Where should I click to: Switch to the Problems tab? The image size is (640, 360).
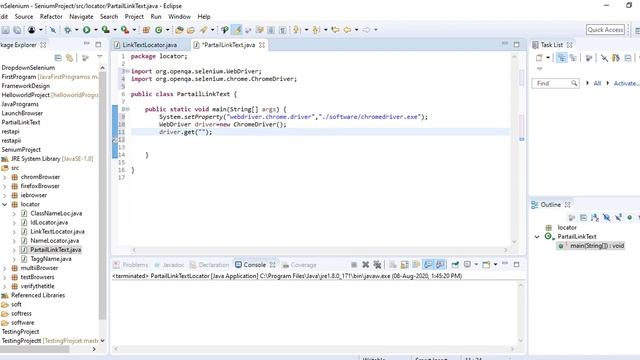(131, 265)
